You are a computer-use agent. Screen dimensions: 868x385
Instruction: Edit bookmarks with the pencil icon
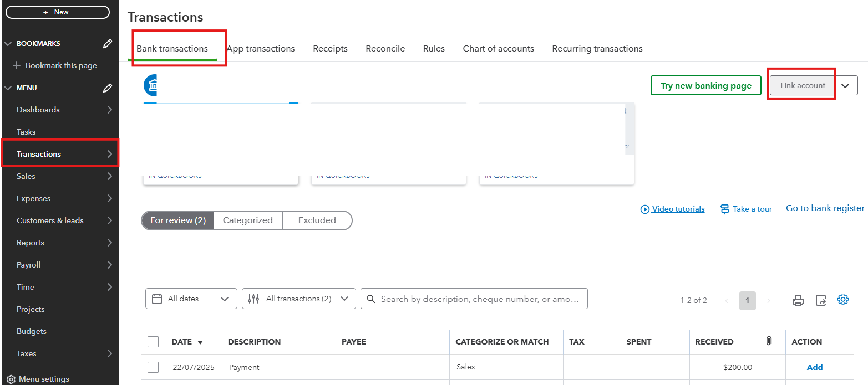[x=108, y=44]
